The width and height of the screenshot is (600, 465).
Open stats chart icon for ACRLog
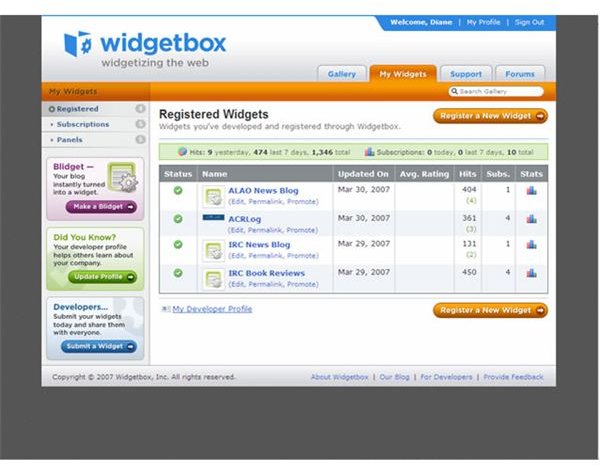click(532, 219)
